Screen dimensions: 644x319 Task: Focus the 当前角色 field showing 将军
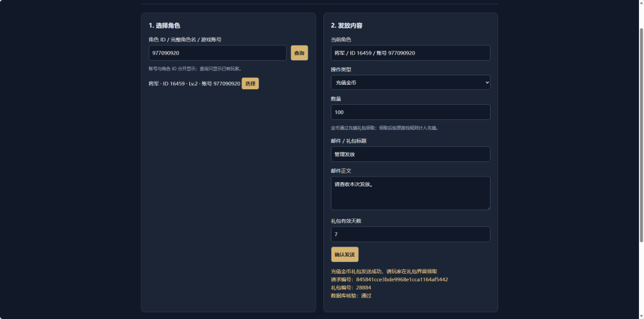pos(410,53)
